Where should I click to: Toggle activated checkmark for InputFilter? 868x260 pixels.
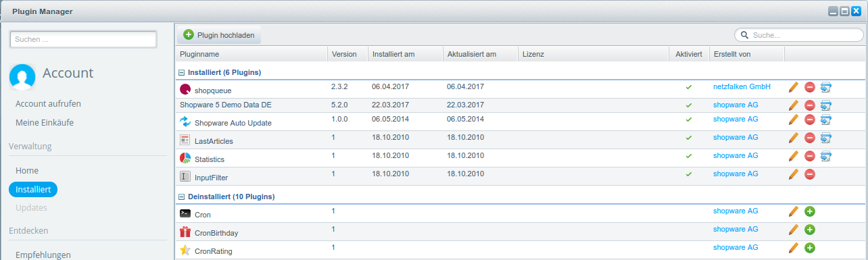(689, 174)
